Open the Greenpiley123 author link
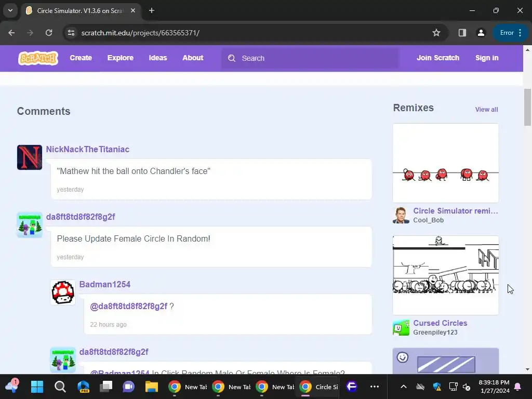Image resolution: width=532 pixels, height=399 pixels. click(x=435, y=332)
